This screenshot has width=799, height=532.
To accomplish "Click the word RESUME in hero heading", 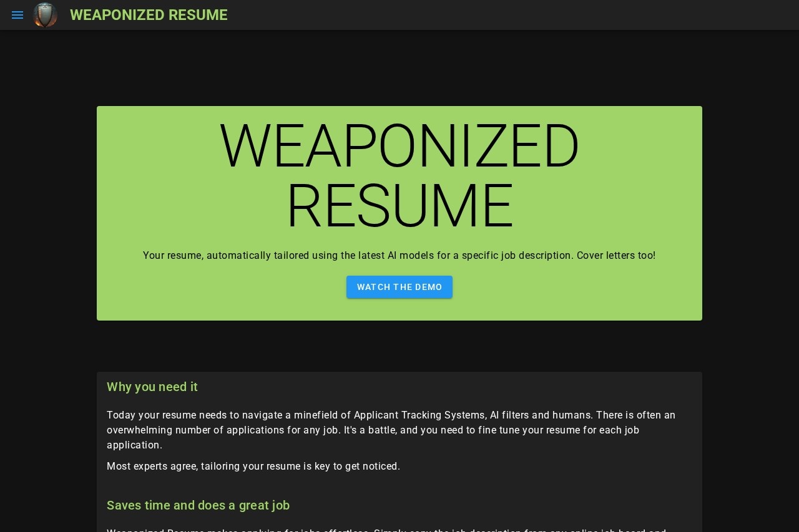I will click(x=399, y=206).
